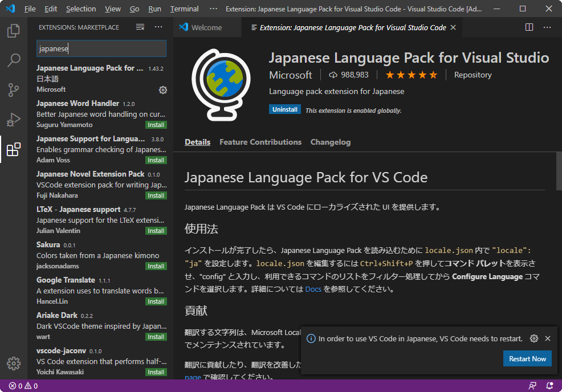This screenshot has height=392, width=562.
Task: Close the Japanese Language Pack extension tab
Action: (x=453, y=27)
